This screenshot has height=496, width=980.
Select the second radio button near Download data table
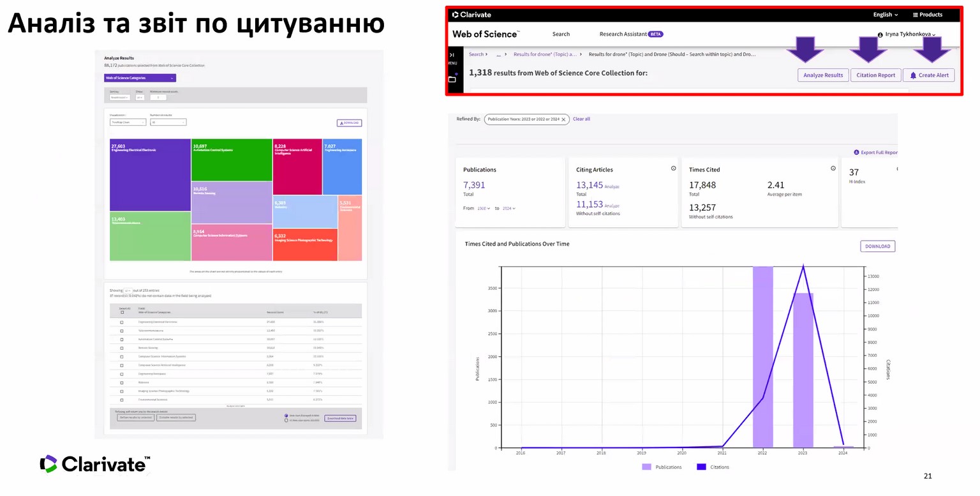(286, 421)
